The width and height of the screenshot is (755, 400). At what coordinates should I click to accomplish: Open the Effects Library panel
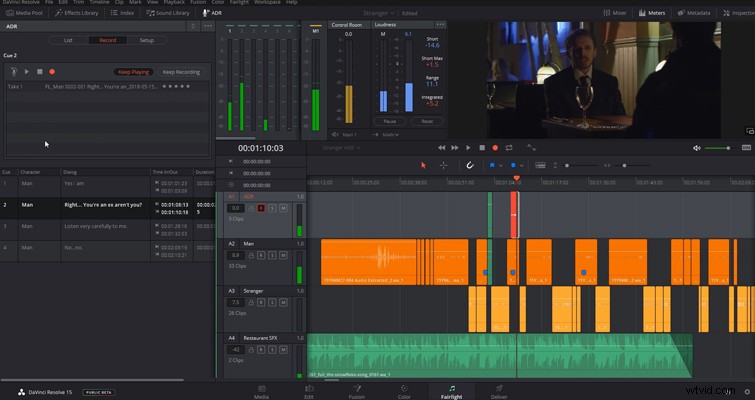(x=77, y=13)
